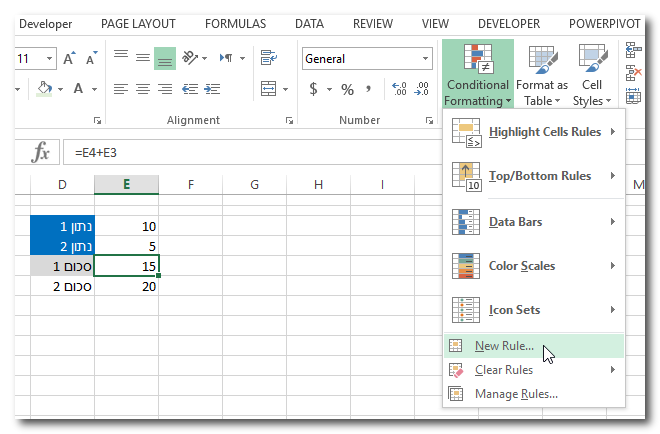
Task: Choose New Rule from the menu
Action: pos(505,346)
